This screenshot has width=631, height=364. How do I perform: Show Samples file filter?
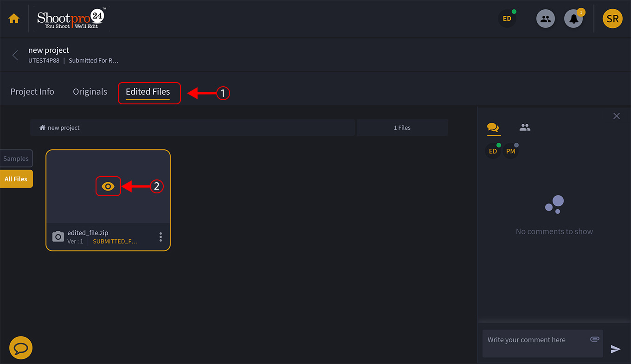16,159
